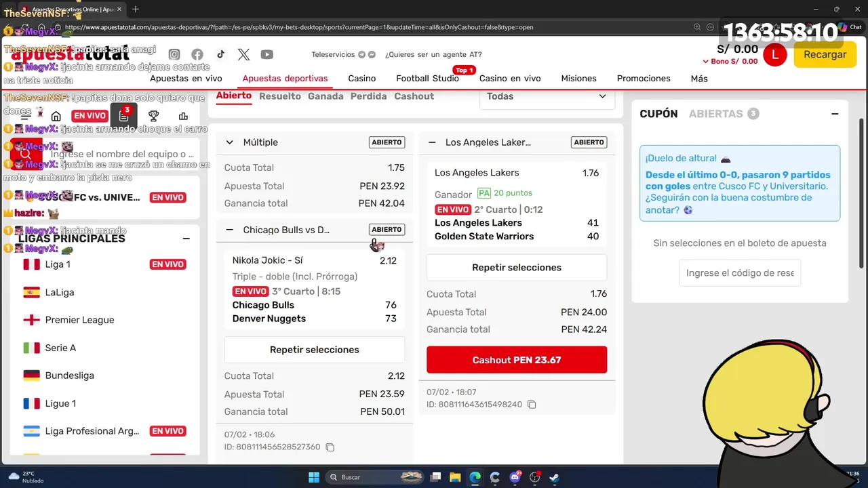This screenshot has width=868, height=488.
Task: Open the Facebook social icon
Action: (197, 55)
